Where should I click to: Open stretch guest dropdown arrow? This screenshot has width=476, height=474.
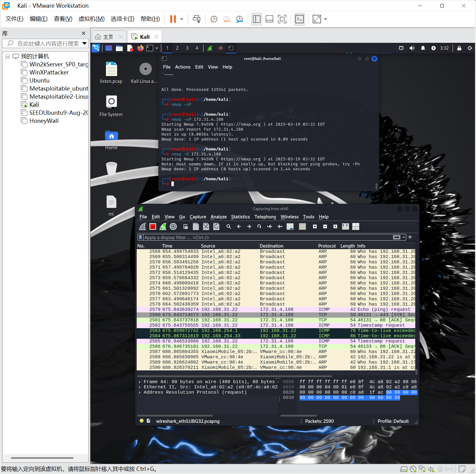[325, 19]
